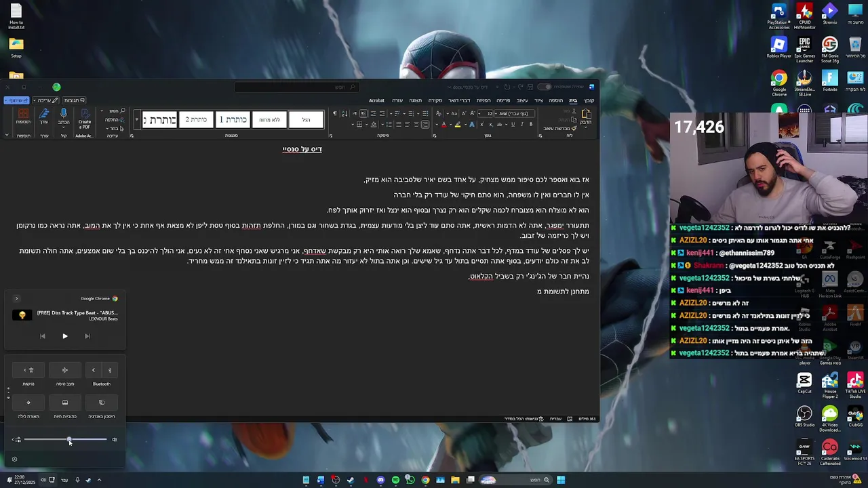This screenshot has width=868, height=488.
Task: Open CPUID HWMonitor desktop icon
Action: (804, 17)
